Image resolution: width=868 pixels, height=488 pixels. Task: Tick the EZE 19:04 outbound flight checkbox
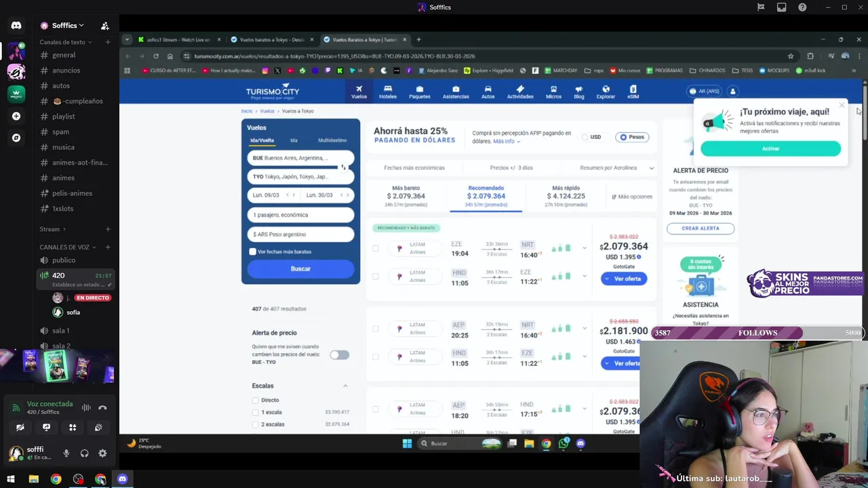pyautogui.click(x=376, y=248)
